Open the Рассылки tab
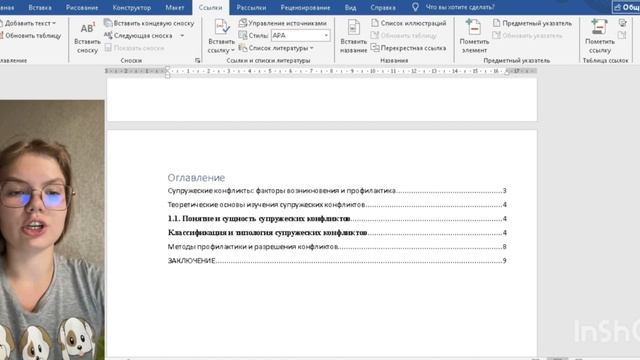 click(251, 7)
